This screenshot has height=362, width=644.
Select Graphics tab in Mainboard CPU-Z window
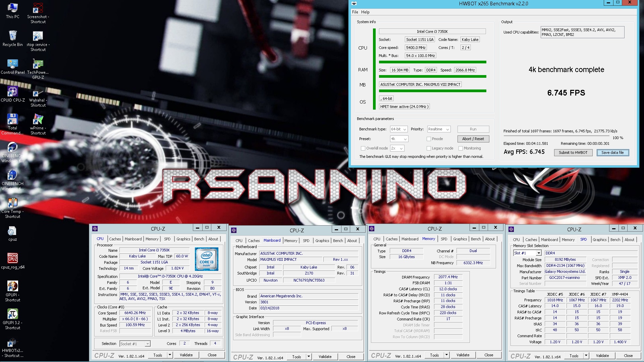322,241
